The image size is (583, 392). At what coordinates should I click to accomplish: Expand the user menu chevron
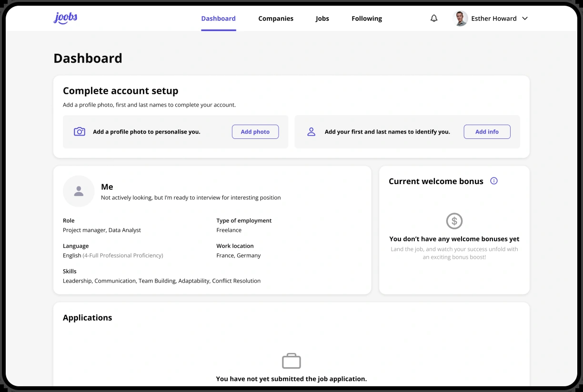coord(525,19)
